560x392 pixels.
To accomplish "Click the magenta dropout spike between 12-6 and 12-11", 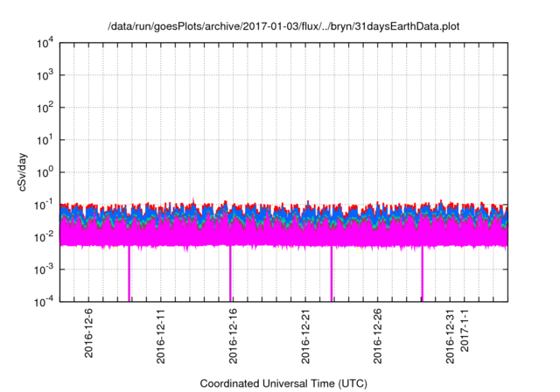I will 129,274.
